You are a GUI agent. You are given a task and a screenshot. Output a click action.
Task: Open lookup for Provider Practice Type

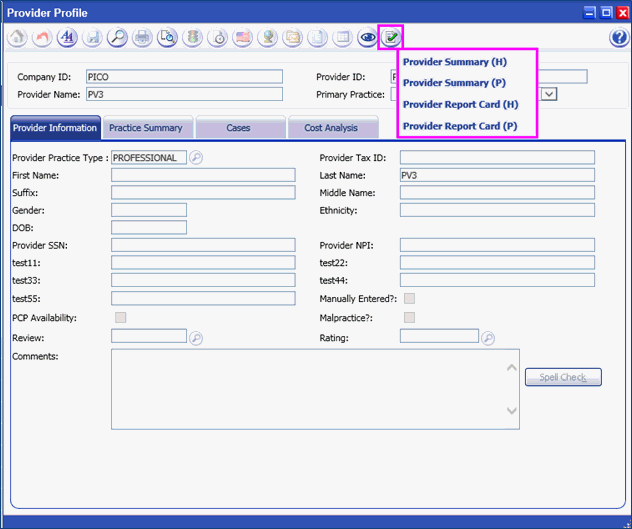click(196, 158)
